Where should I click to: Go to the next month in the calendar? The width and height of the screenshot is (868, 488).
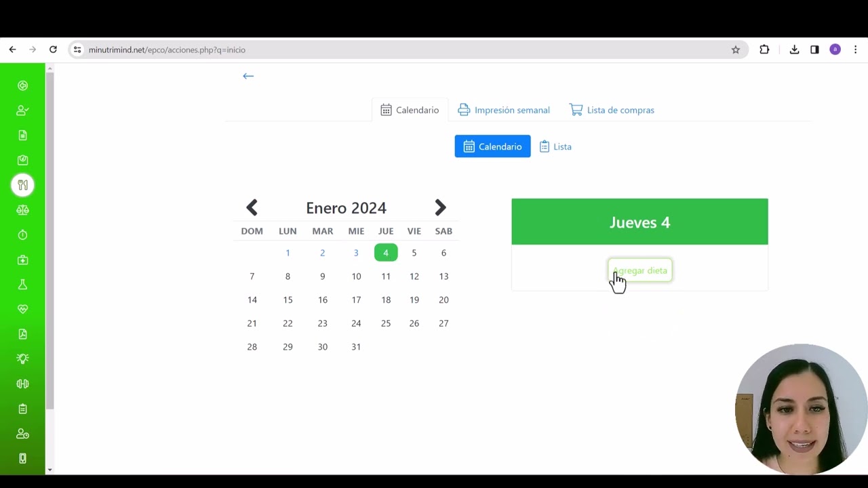pos(440,207)
